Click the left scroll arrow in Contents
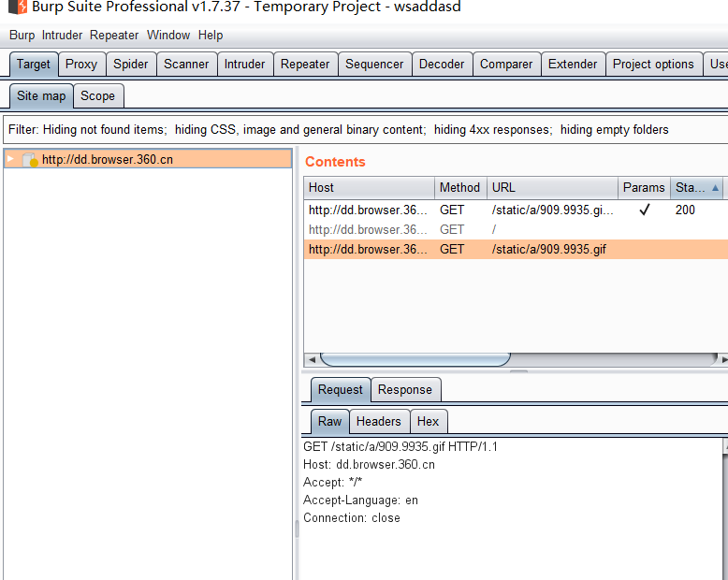Viewport: 728px width, 580px height. [x=312, y=359]
